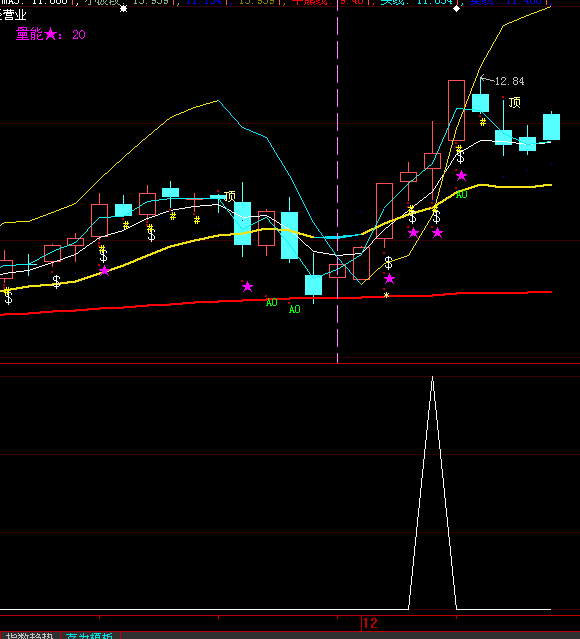Select the last cyan candlestick on the right

point(551,127)
